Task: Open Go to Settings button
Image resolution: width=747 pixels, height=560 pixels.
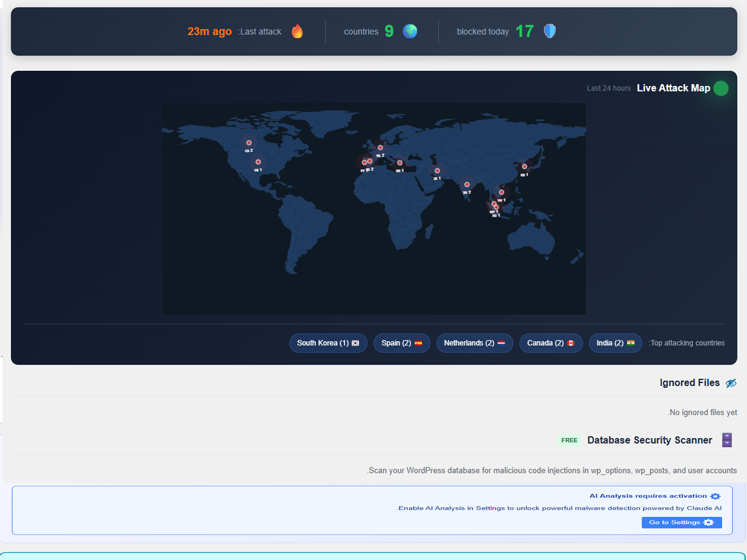Action: click(x=682, y=523)
